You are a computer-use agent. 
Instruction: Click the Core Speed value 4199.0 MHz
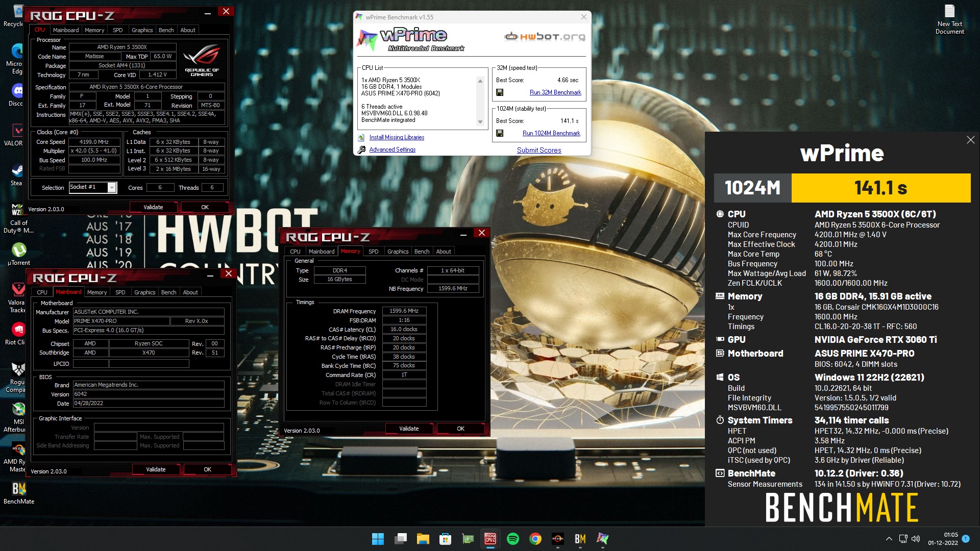(x=94, y=142)
